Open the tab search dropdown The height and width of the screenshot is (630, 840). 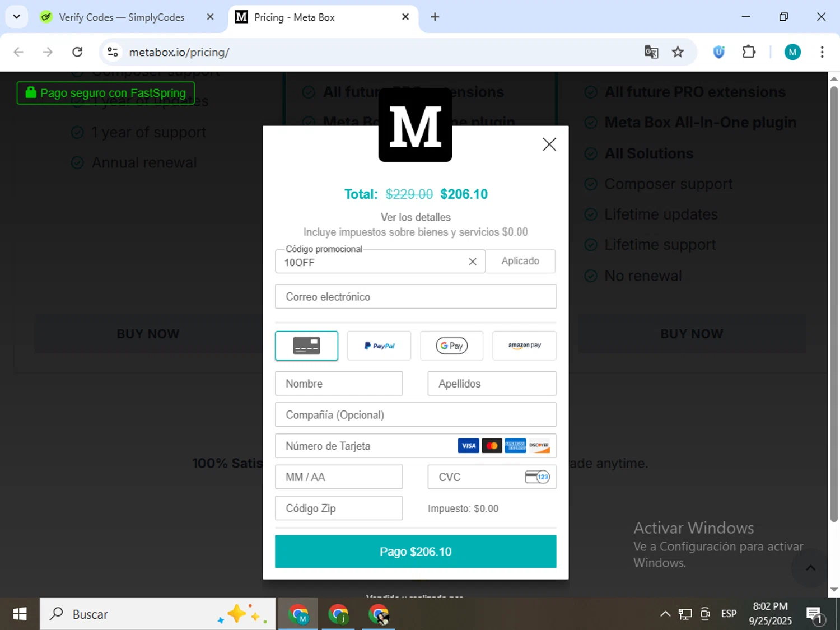17,17
